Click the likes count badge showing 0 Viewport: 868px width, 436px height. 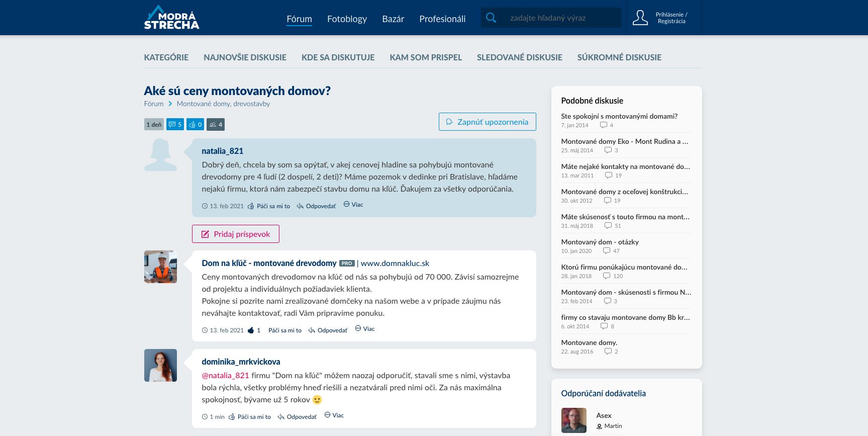coord(195,124)
